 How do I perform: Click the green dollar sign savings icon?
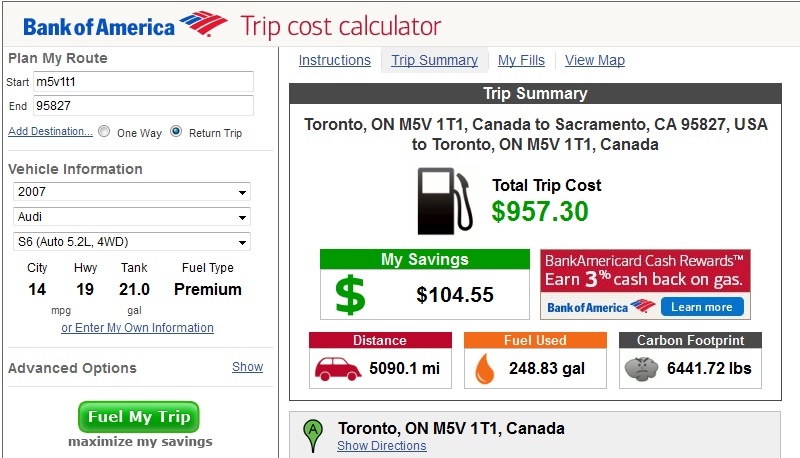click(350, 294)
